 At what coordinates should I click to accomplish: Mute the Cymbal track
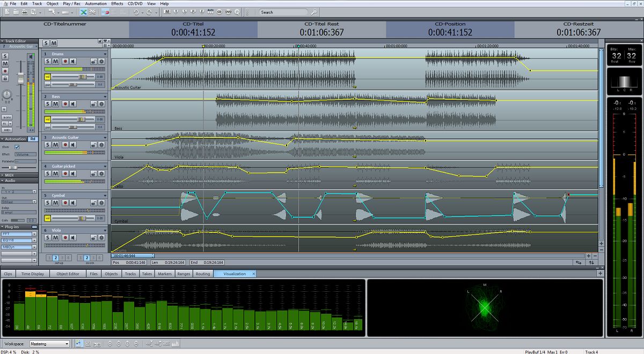55,203
